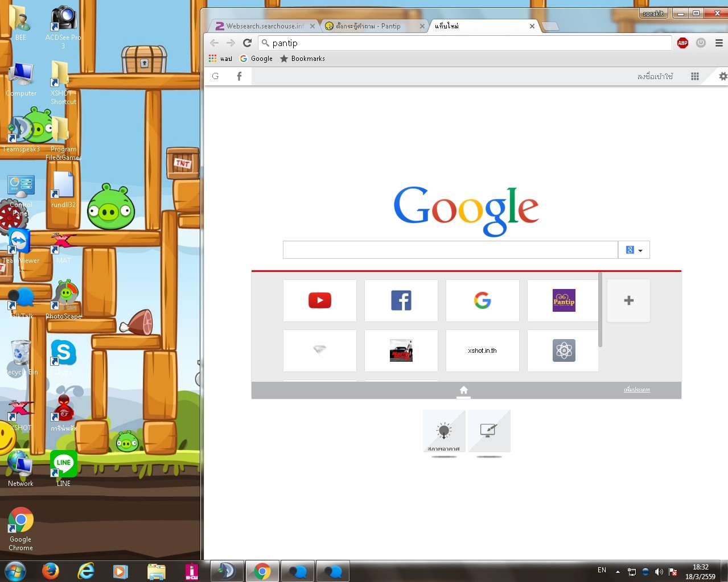
Task: Open the xshot.in.th shortcut tile
Action: 483,350
